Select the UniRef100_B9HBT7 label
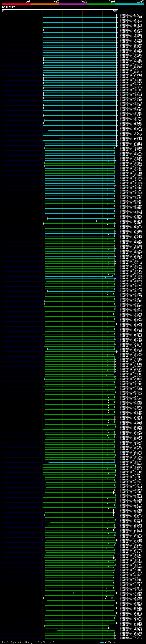This screenshot has width=146, height=644. click(131, 65)
